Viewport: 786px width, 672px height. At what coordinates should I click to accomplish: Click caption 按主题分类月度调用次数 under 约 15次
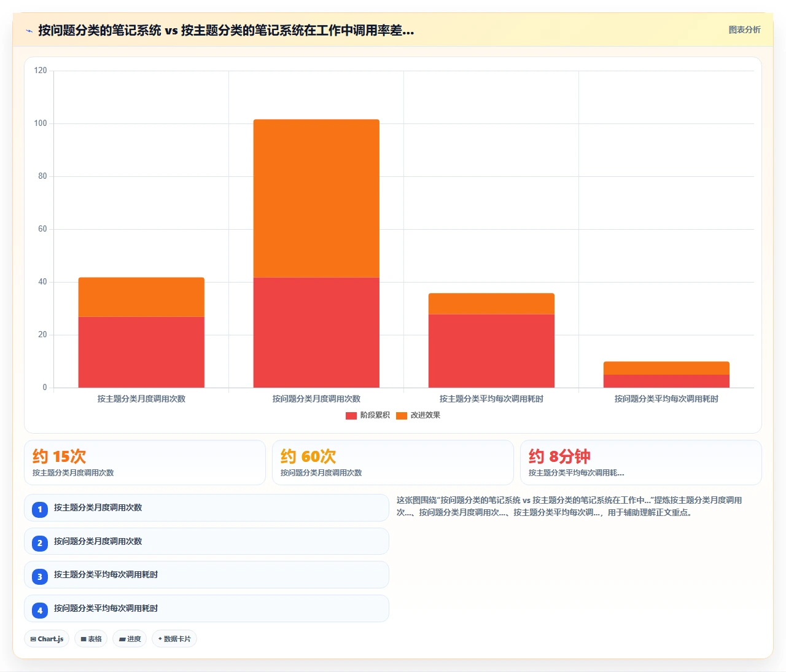coord(73,473)
